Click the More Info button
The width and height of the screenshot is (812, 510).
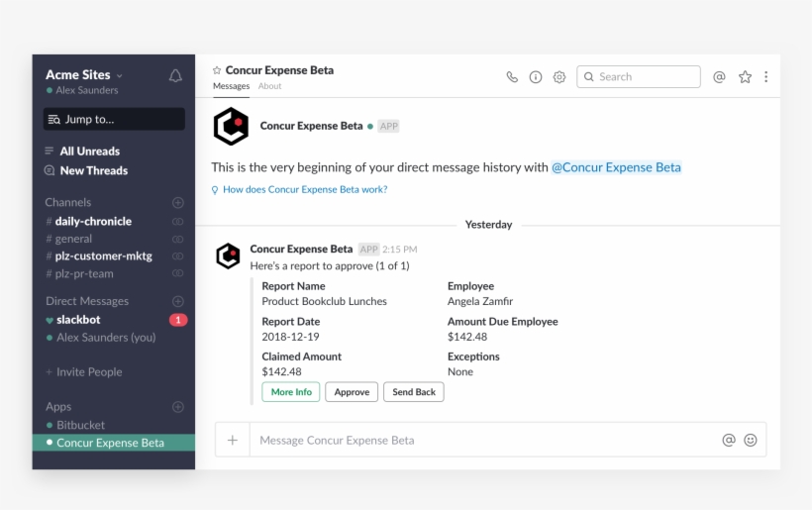click(291, 392)
